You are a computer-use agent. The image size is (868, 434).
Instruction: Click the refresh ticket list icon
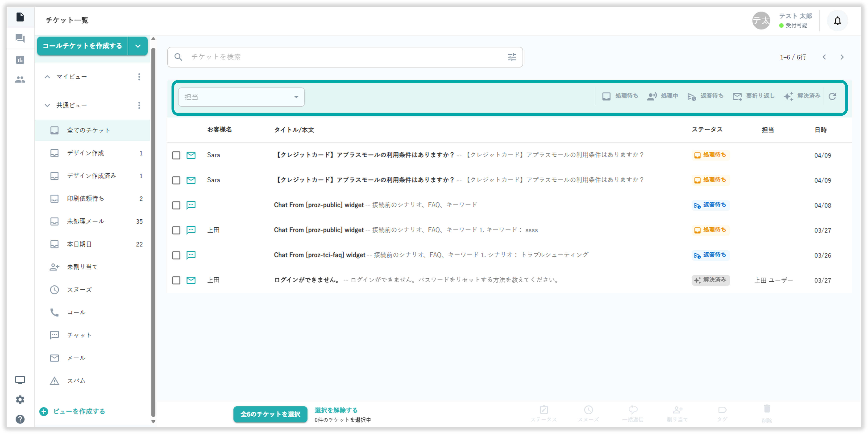tap(832, 97)
